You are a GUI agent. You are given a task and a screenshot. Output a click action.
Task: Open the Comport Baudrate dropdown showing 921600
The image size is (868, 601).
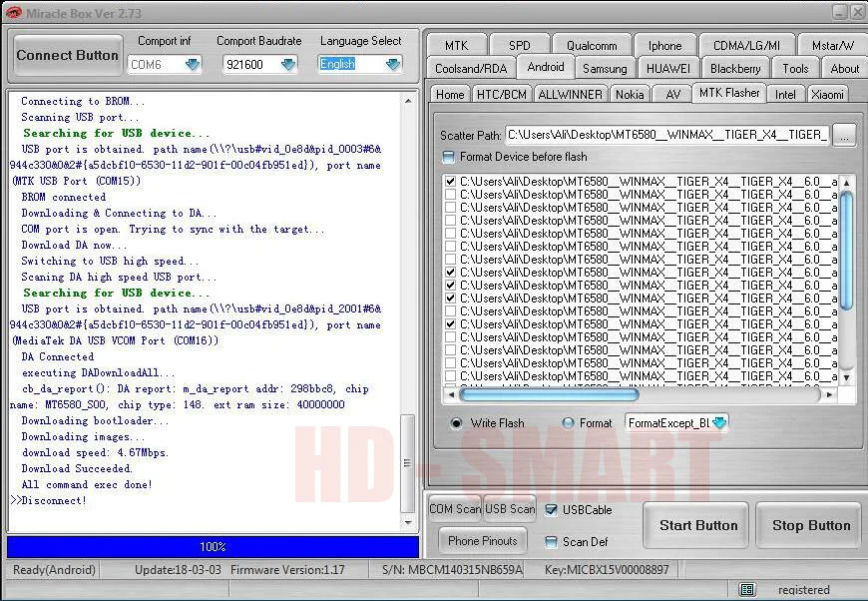pyautogui.click(x=288, y=64)
